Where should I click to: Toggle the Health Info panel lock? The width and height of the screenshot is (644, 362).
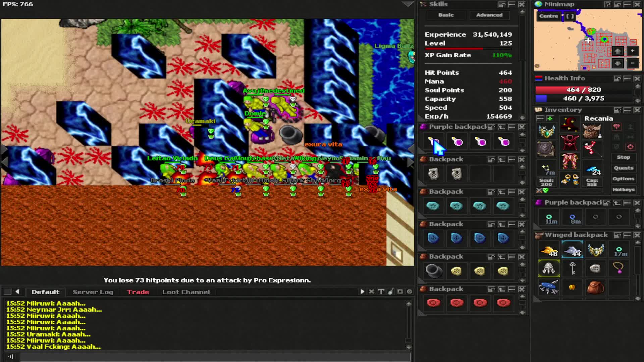618,78
